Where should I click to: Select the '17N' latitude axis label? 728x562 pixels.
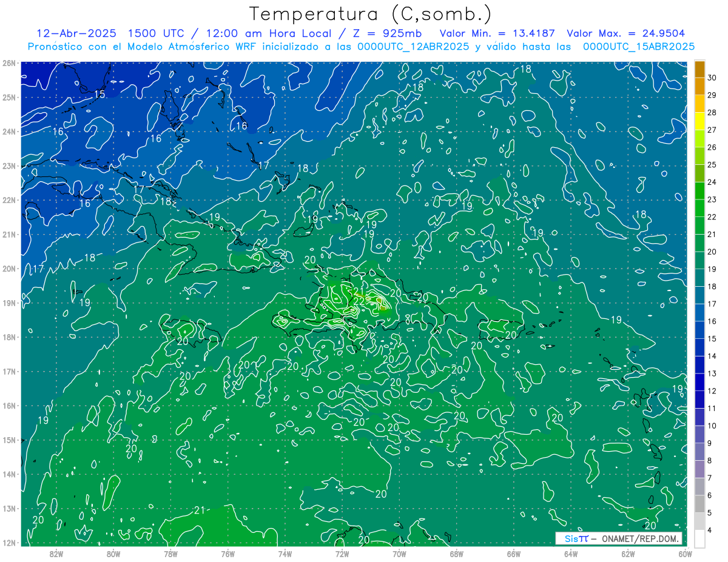coord(8,371)
